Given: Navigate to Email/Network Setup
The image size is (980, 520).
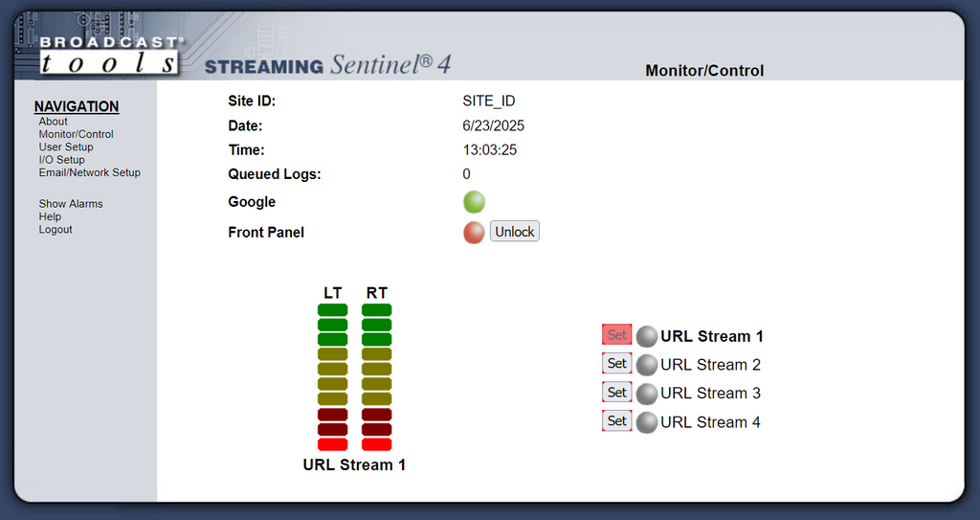Looking at the screenshot, I should point(89,172).
